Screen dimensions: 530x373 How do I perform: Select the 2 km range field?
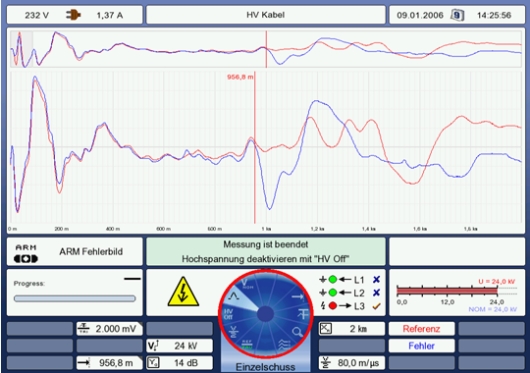[x=352, y=329]
